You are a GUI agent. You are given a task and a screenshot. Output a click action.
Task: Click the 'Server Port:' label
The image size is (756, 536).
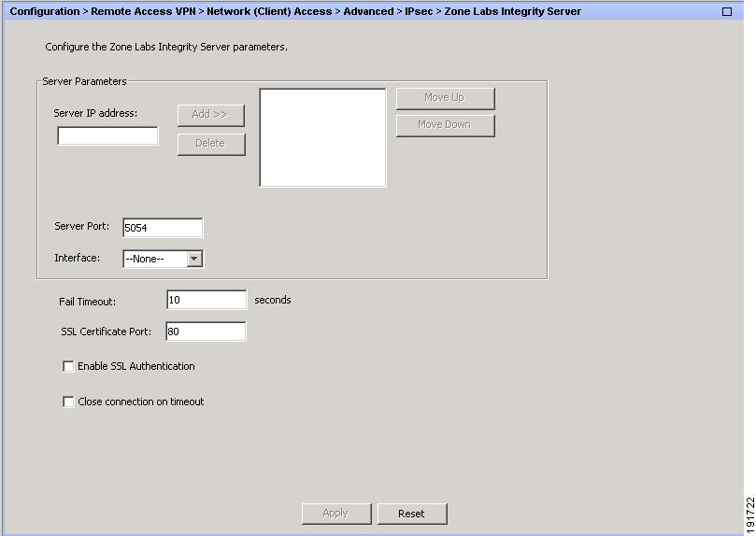[x=82, y=226]
